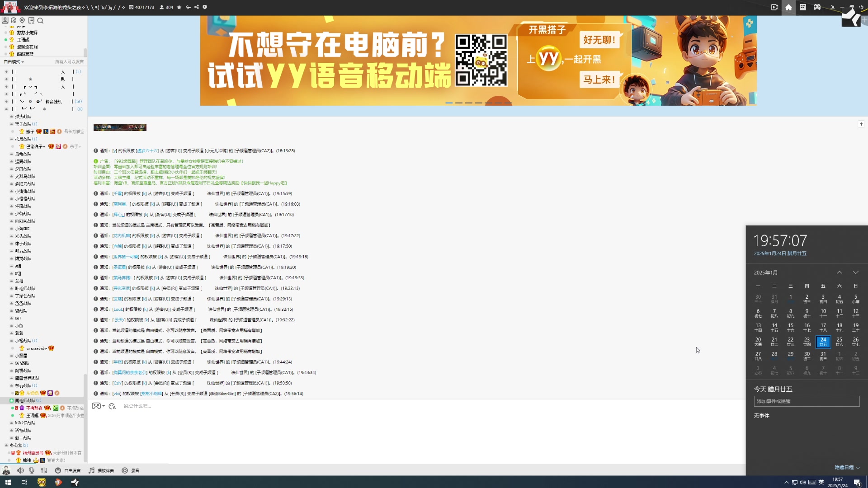The width and height of the screenshot is (868, 488).
Task: Expand the 祥子战队 channel
Action: 23,124
